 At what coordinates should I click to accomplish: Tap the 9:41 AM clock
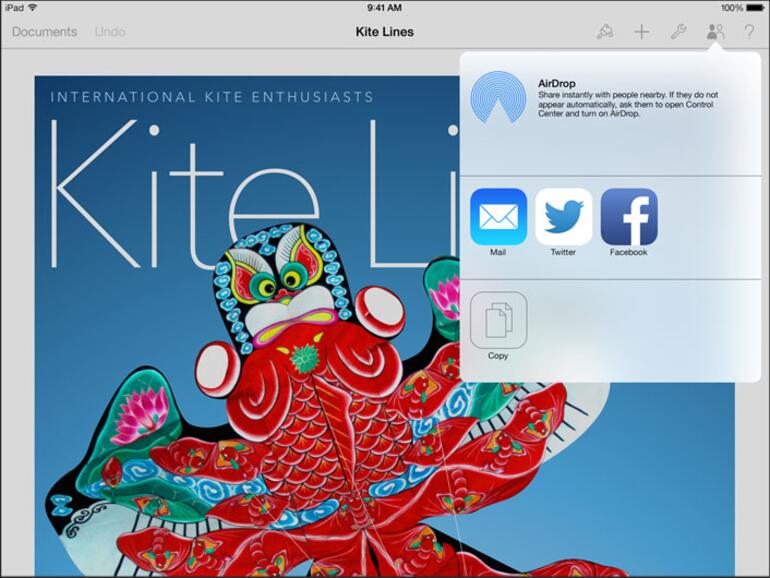coord(385,8)
